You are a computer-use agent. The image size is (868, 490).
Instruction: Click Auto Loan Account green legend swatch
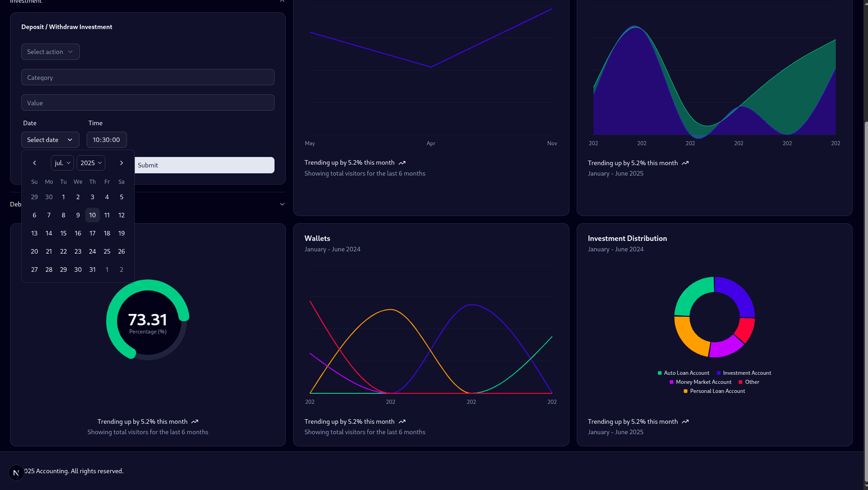(660, 373)
